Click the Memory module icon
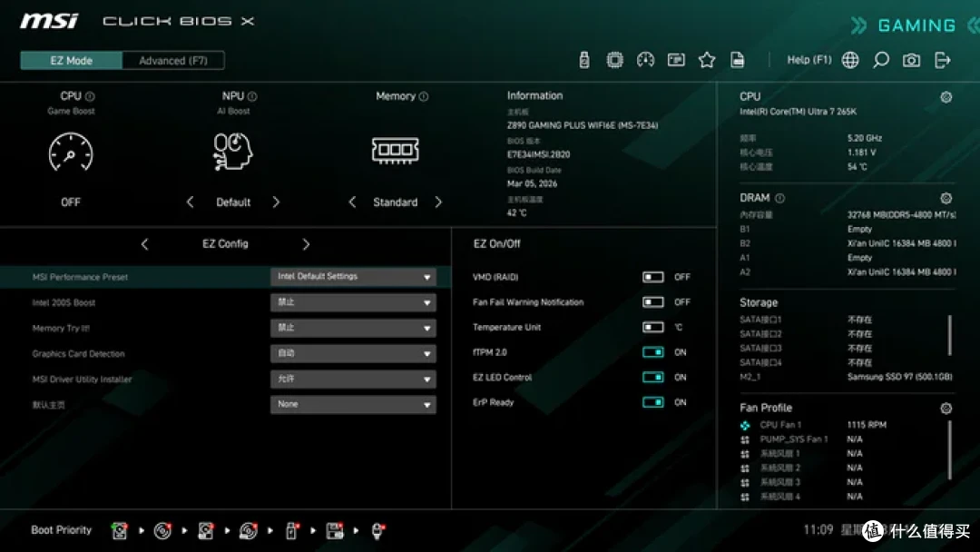This screenshot has height=552, width=980. (395, 150)
